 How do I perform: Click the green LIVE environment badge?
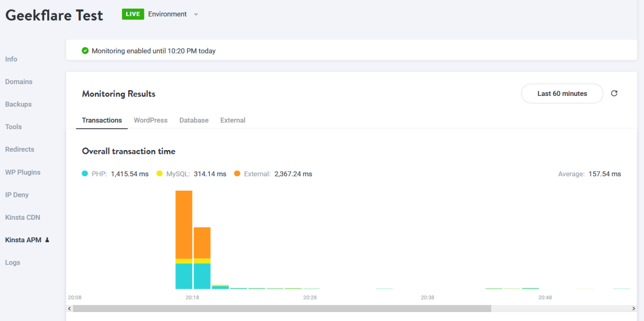pos(133,14)
